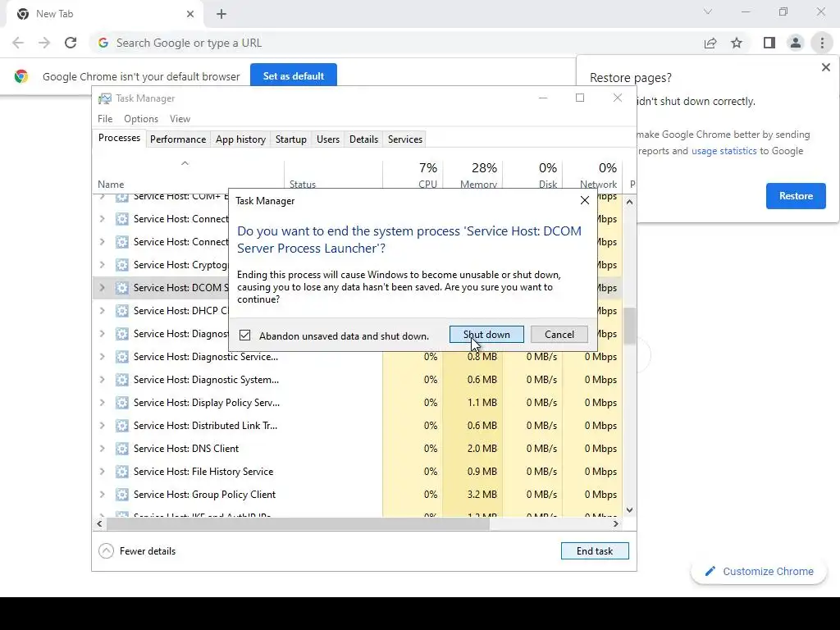Image resolution: width=840 pixels, height=630 pixels.
Task: Click Chrome back navigation arrow
Action: [x=18, y=43]
